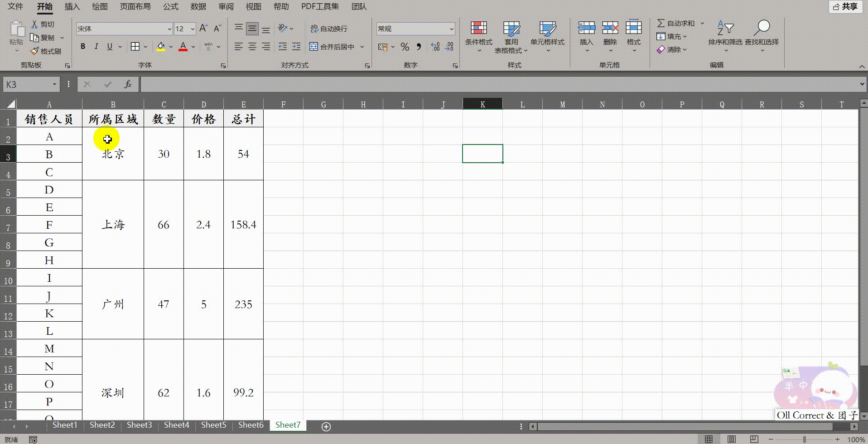Image resolution: width=868 pixels, height=444 pixels.
Task: Center text horizontally
Action: tap(252, 46)
